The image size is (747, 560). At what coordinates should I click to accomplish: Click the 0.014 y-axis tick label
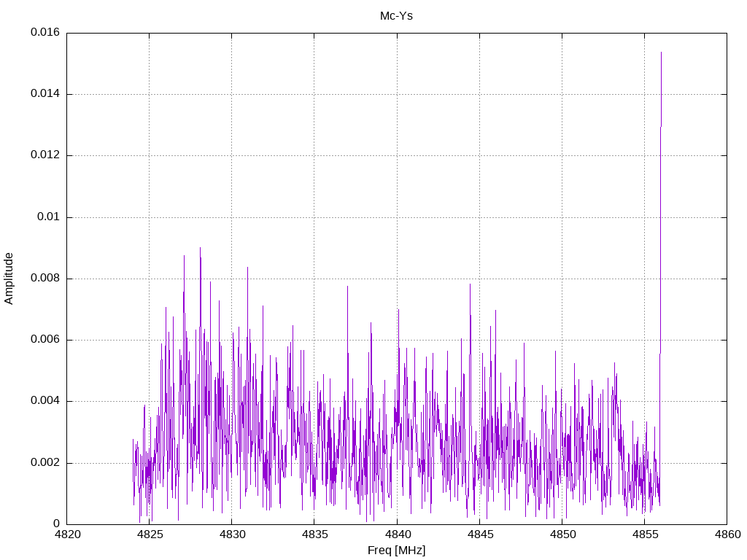(x=45, y=94)
